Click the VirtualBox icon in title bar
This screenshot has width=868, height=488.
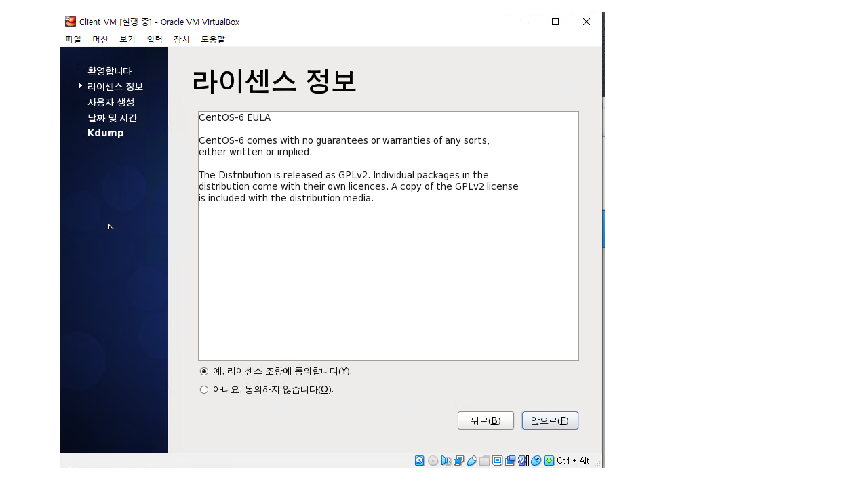(71, 22)
